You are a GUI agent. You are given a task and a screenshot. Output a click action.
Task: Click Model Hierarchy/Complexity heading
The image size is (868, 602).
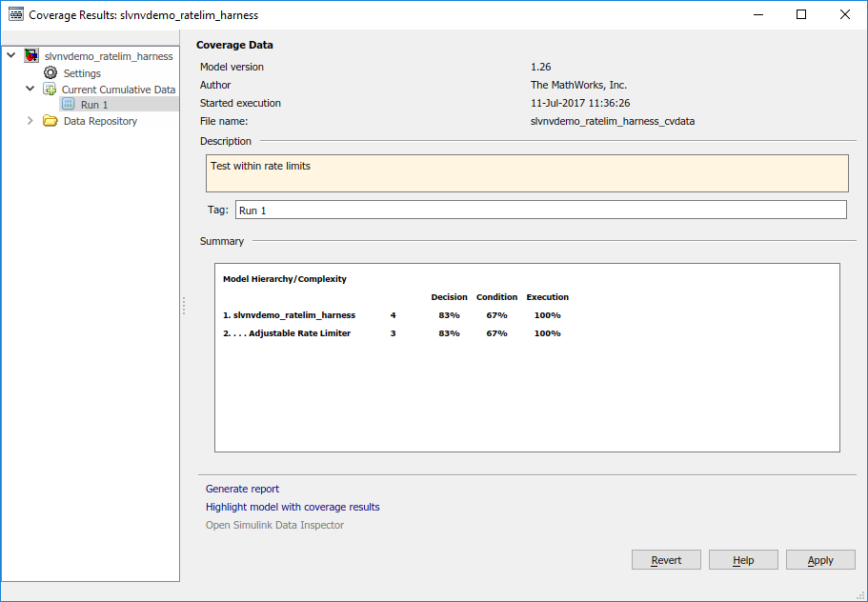[x=285, y=279]
